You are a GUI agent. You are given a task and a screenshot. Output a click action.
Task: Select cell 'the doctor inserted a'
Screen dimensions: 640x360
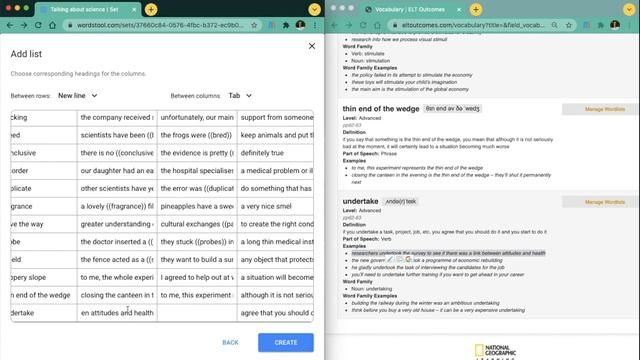pos(117,242)
